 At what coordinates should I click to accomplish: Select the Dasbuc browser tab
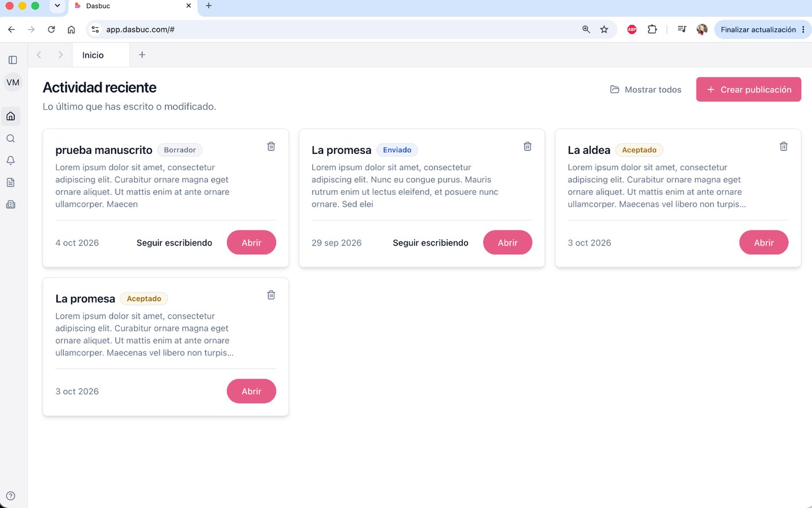(133, 6)
